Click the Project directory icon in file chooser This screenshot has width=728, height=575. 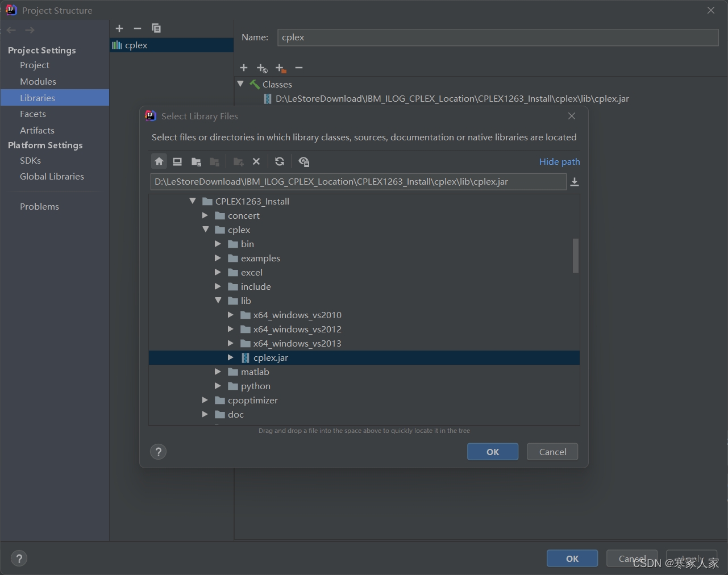pyautogui.click(x=196, y=161)
